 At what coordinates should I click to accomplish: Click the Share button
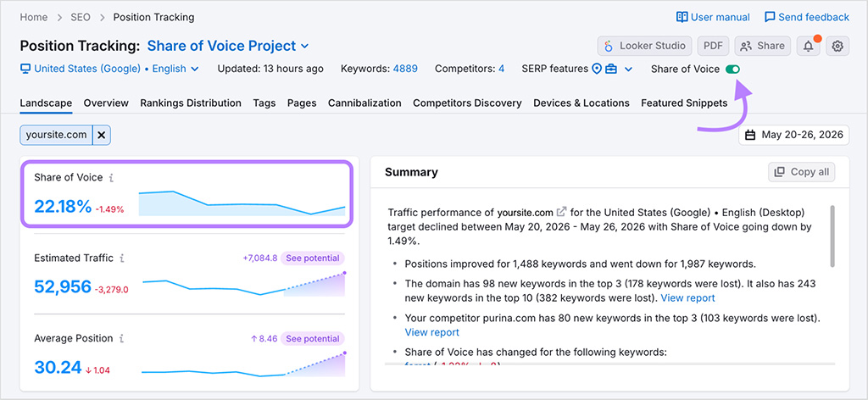pyautogui.click(x=763, y=47)
